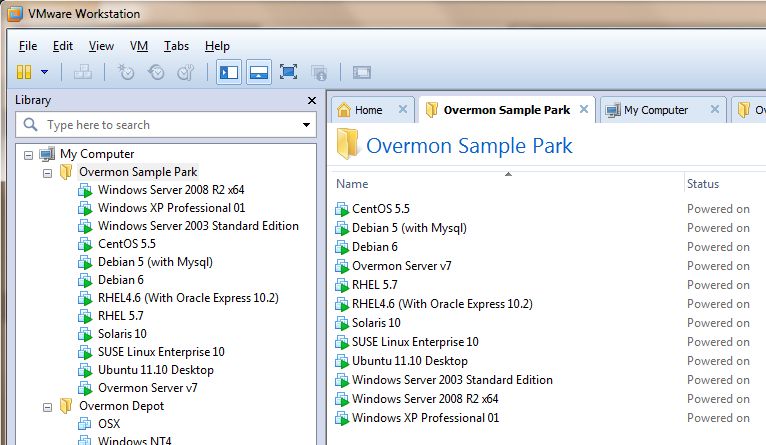766x445 pixels.
Task: Toggle the thumbnail bar view button
Action: point(259,72)
